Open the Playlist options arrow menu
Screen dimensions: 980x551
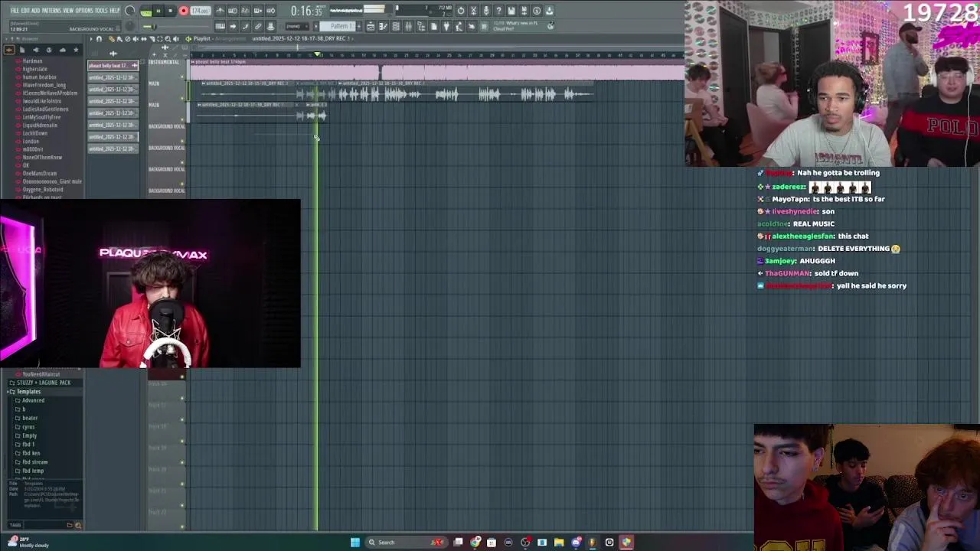coord(91,38)
